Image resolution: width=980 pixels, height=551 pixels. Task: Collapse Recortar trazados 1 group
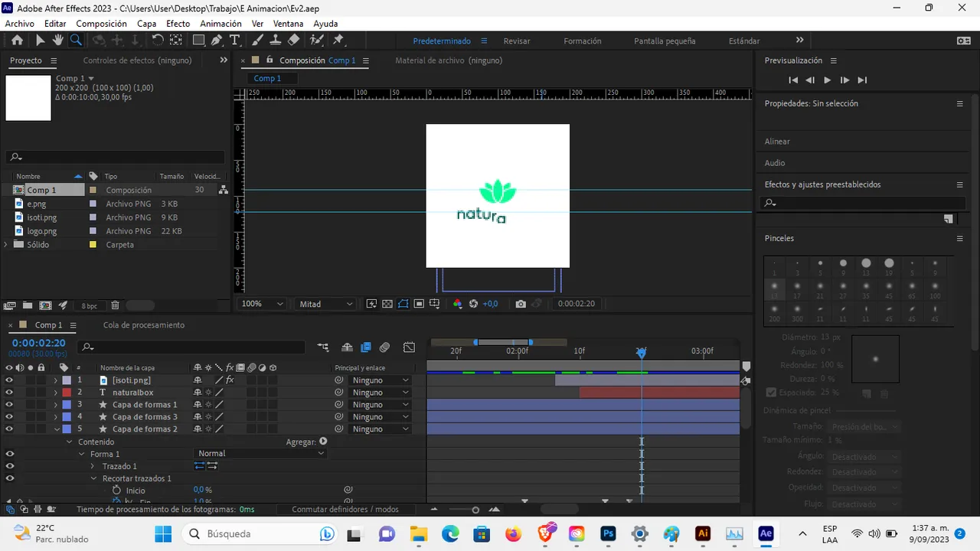[93, 478]
